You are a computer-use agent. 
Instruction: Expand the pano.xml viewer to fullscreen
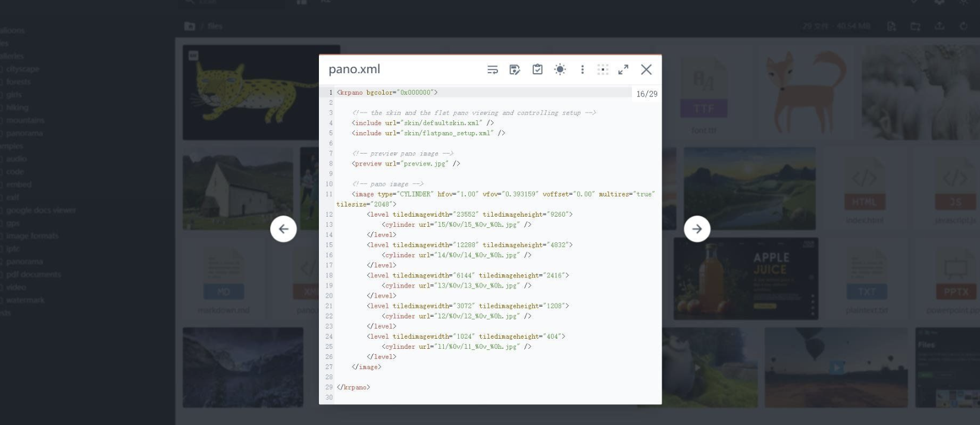click(624, 70)
